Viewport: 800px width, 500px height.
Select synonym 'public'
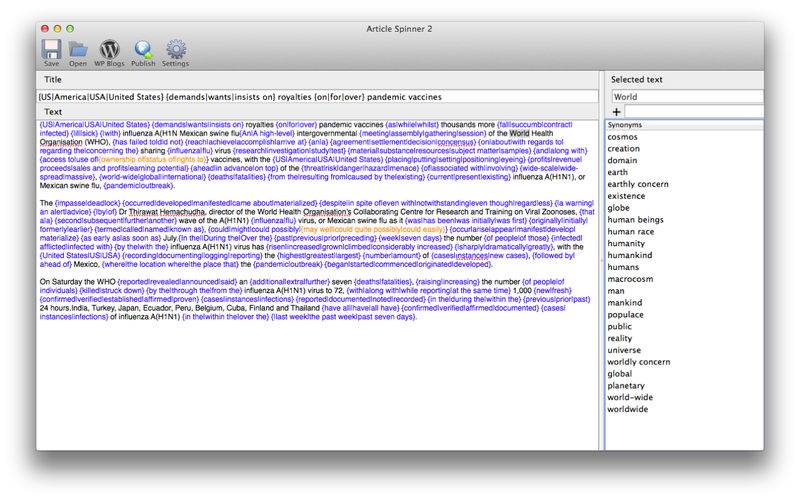[x=619, y=326]
